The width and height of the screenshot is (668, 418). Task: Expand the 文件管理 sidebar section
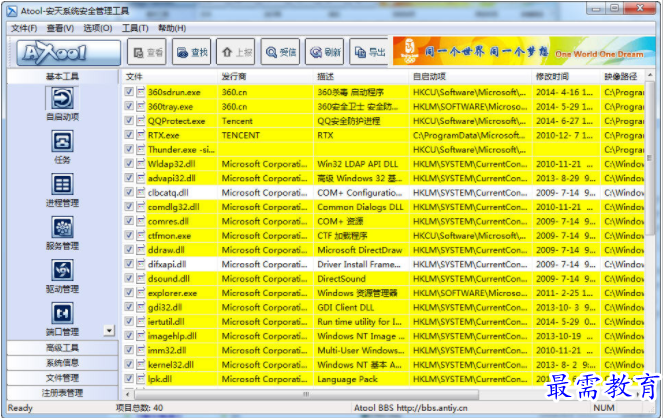click(62, 378)
